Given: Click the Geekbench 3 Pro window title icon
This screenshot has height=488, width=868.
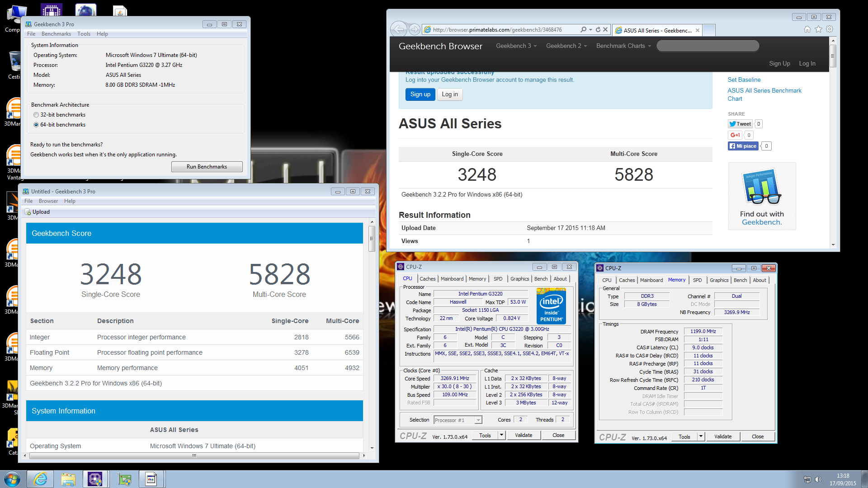Looking at the screenshot, I should click(x=28, y=24).
